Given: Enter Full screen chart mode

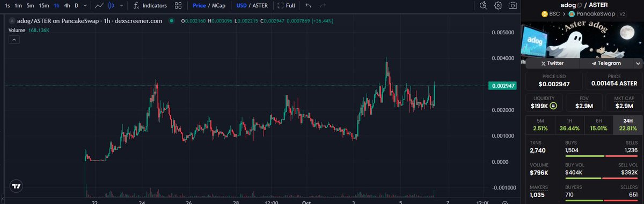Looking at the screenshot, I should [286, 6].
